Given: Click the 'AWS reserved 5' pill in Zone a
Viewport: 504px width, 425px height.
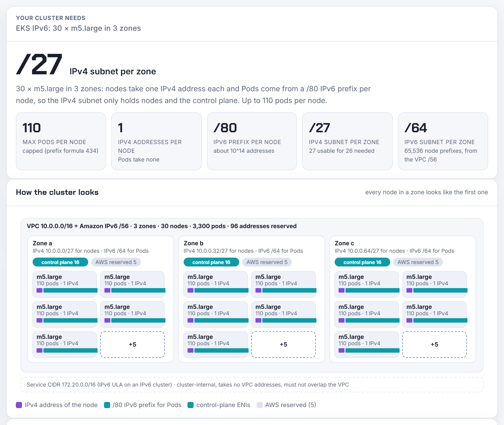Looking at the screenshot, I should (116, 262).
